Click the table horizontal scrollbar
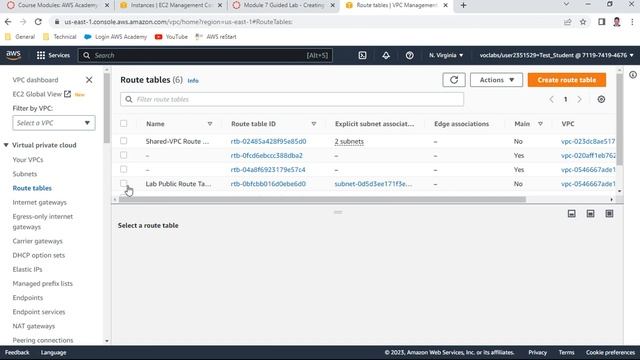This screenshot has width=640, height=360. point(322,200)
